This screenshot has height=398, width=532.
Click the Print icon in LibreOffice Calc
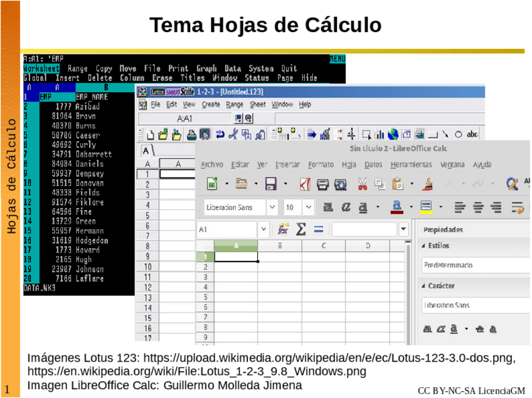coord(322,184)
